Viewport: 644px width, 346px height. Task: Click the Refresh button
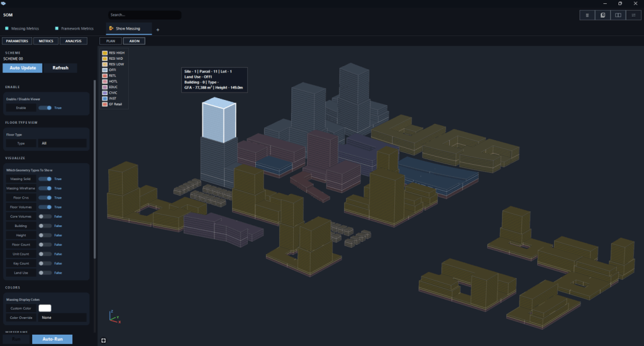pos(60,68)
